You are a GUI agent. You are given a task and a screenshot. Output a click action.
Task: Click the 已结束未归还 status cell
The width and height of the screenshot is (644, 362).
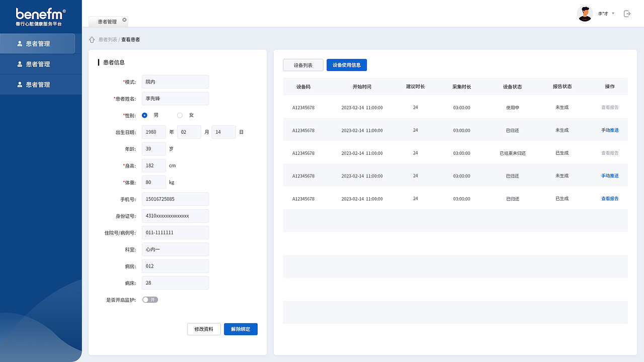513,153
